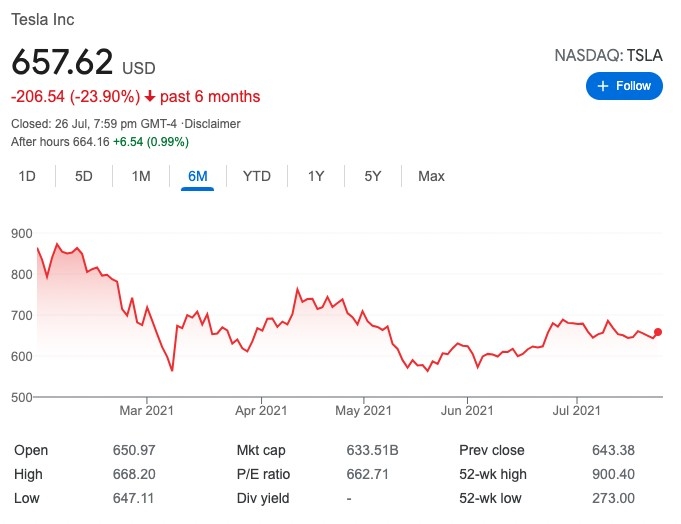
Task: Click the -206.54 (-23.90%) change text
Action: tap(76, 96)
